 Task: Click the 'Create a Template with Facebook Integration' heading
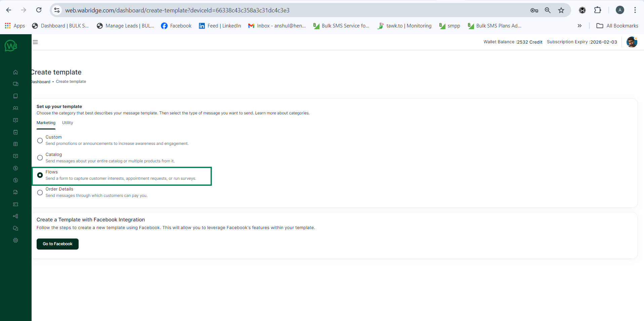[91, 220]
